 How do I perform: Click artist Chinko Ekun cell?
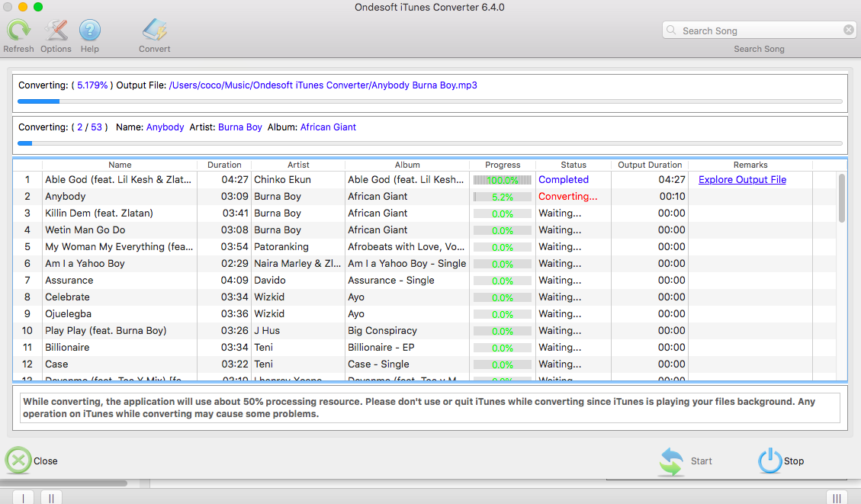tap(298, 179)
